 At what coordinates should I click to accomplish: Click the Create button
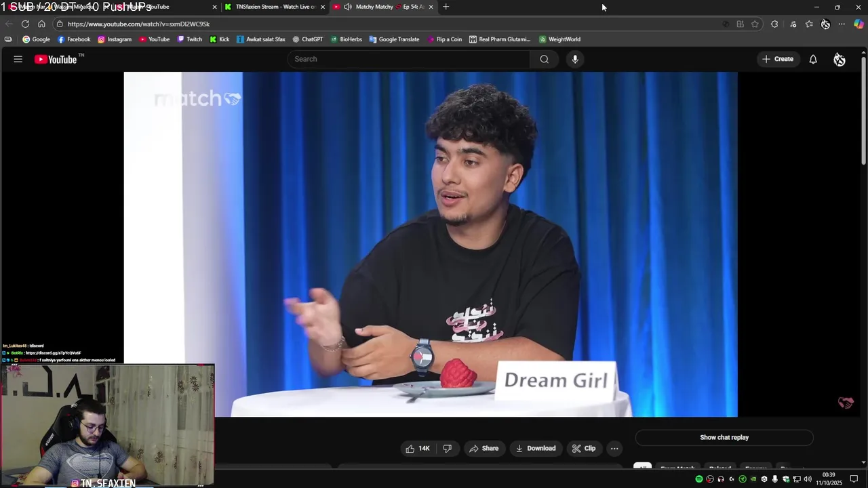click(x=778, y=59)
